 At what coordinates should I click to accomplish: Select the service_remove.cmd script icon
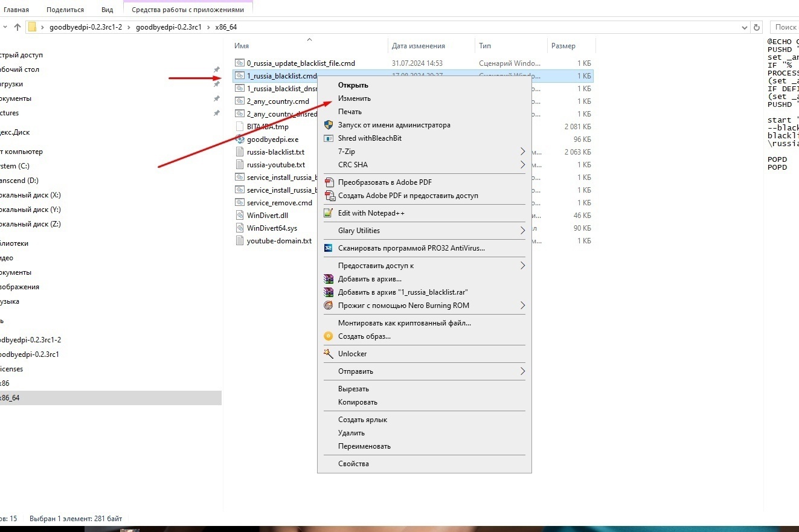240,203
